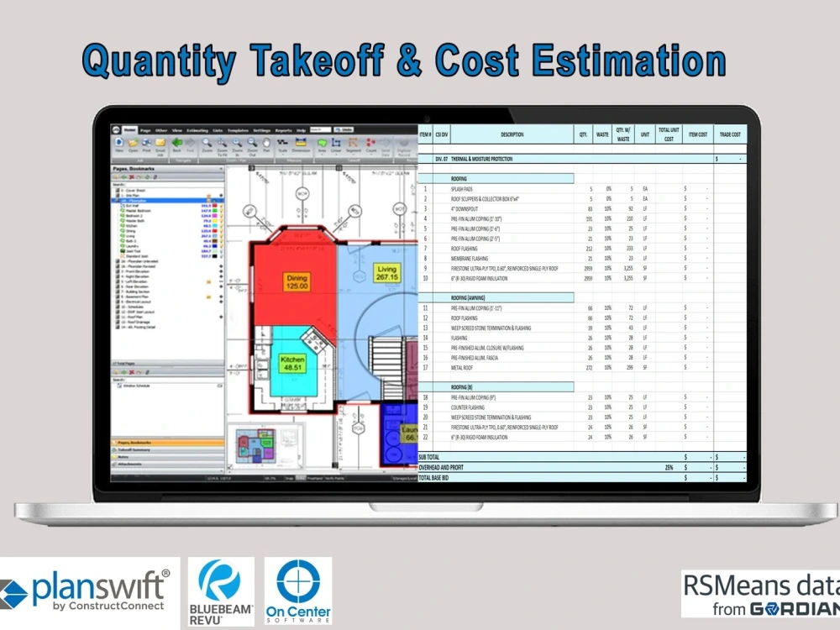This screenshot has width=840, height=630.
Task: Select the green Area takeoff tool
Action: tap(322, 143)
